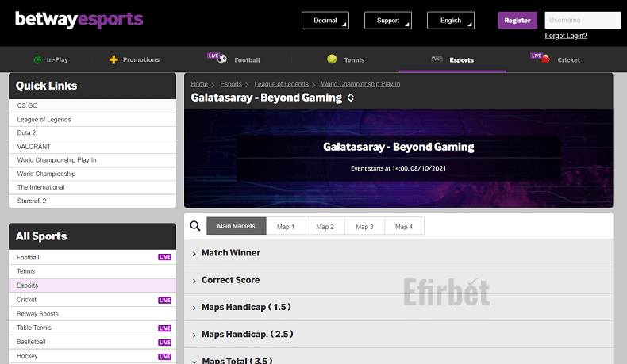Expand the Correct Score market

tap(398, 280)
